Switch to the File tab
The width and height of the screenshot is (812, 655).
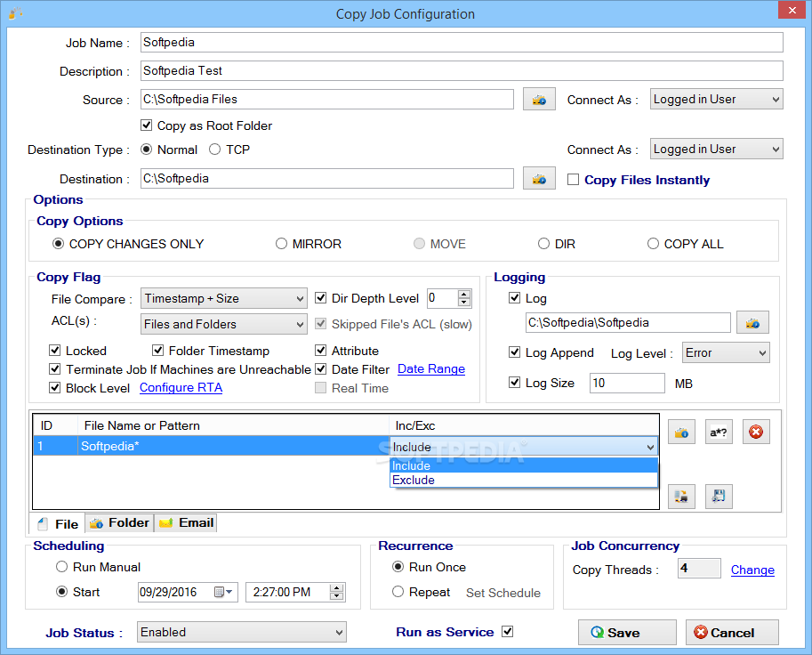58,524
